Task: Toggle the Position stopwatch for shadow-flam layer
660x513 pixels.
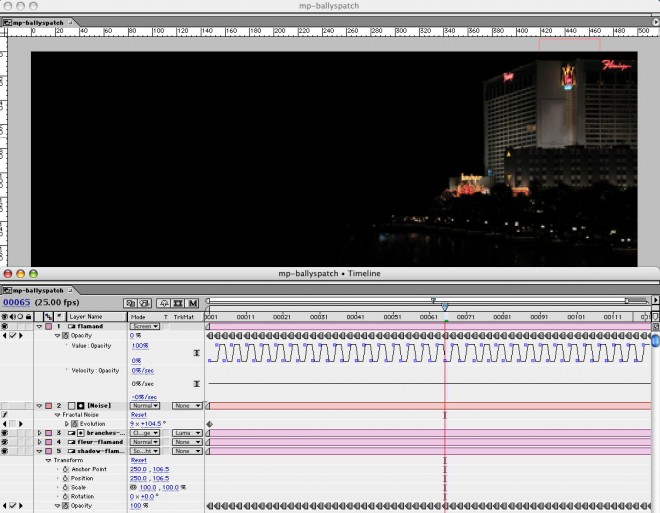Action: (x=65, y=478)
